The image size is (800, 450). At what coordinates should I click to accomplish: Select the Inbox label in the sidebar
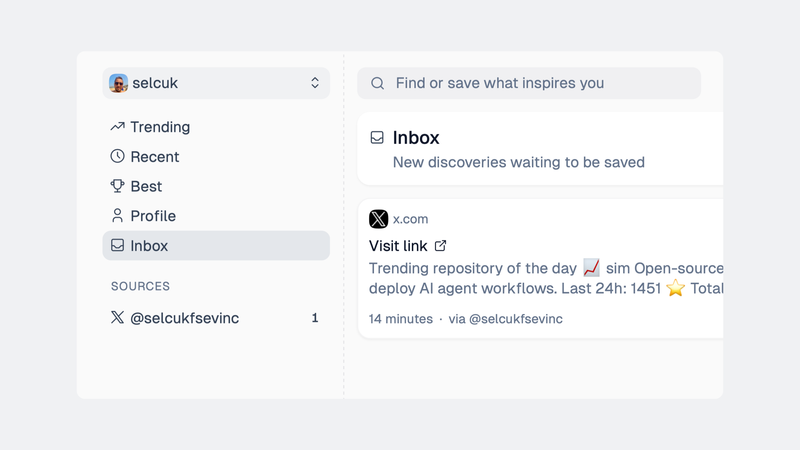point(149,245)
